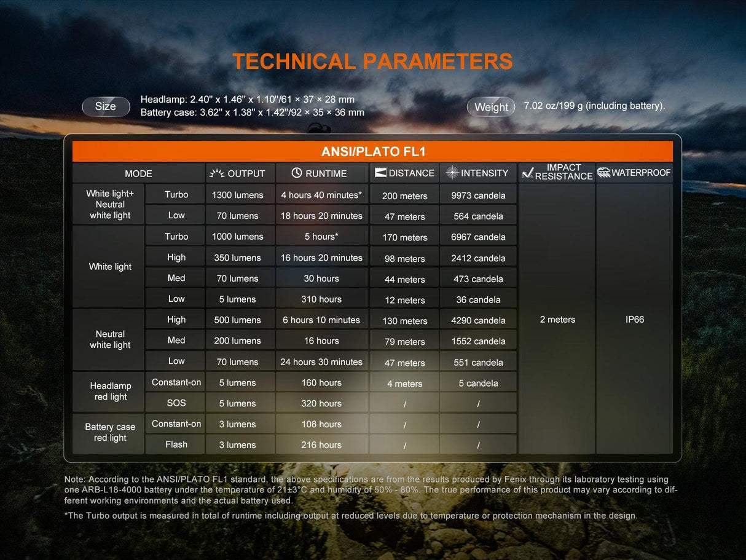Click the 310 hours runtime cell
The width and height of the screenshot is (746, 560).
point(321,299)
